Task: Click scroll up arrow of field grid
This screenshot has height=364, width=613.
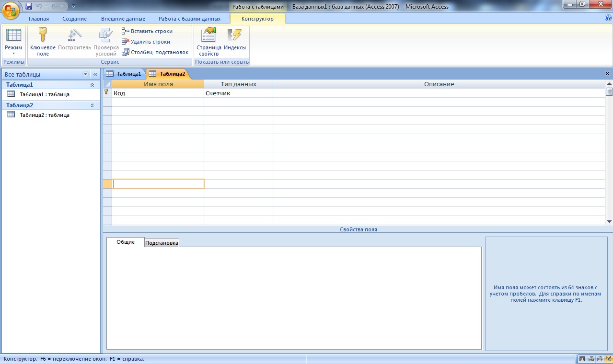Action: [x=609, y=83]
